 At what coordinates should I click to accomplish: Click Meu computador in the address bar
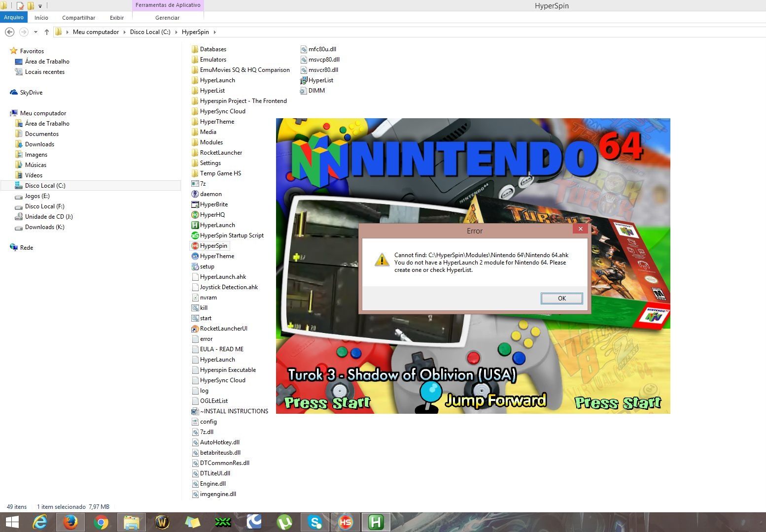pos(96,32)
